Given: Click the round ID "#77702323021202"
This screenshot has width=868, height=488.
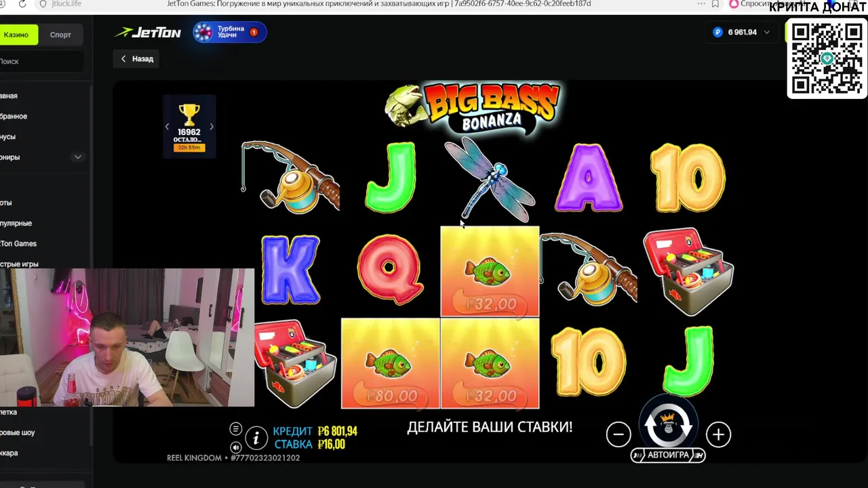Looking at the screenshot, I should (x=265, y=458).
